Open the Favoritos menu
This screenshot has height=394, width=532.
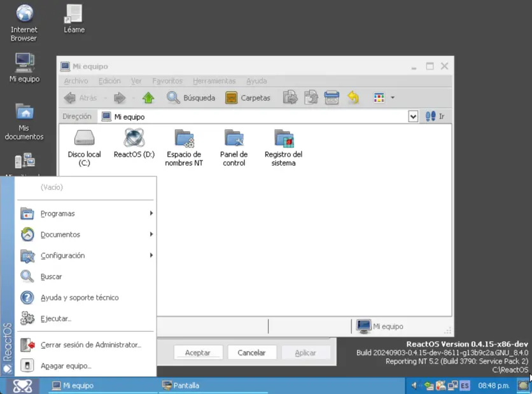point(167,81)
